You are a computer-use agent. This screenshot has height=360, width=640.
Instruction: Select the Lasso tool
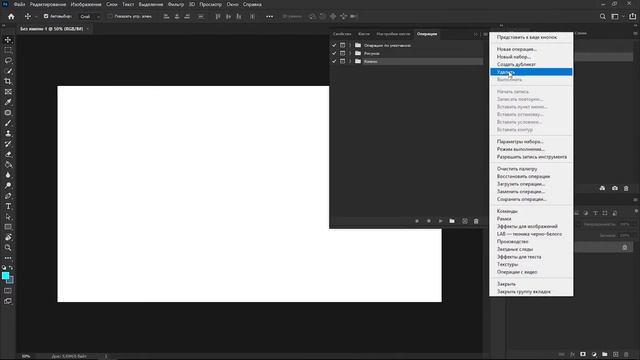pyautogui.click(x=8, y=60)
